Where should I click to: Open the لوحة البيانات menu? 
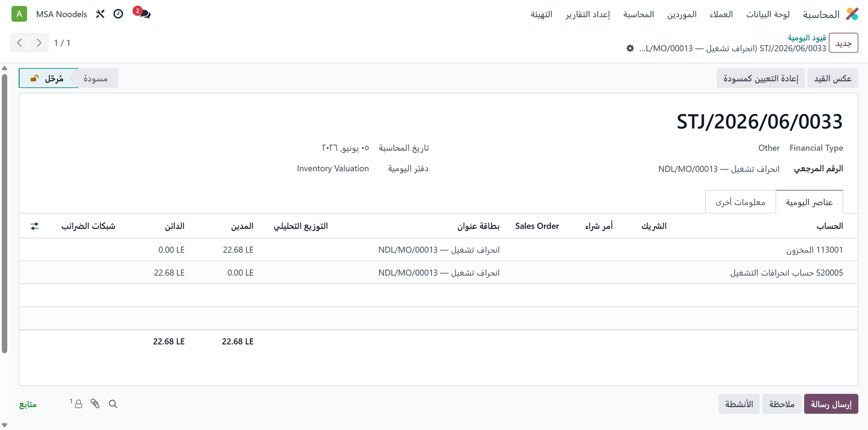[x=768, y=14]
